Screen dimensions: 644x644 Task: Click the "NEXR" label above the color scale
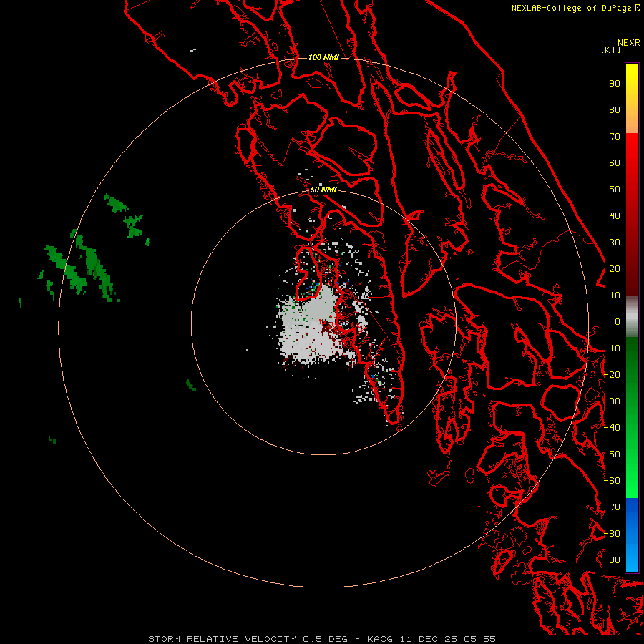coord(629,43)
